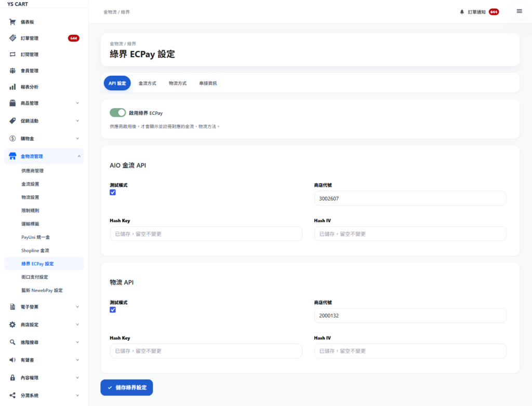
Task: Open 藍新 NewebPay 設定 in the sidebar
Action: (42, 290)
